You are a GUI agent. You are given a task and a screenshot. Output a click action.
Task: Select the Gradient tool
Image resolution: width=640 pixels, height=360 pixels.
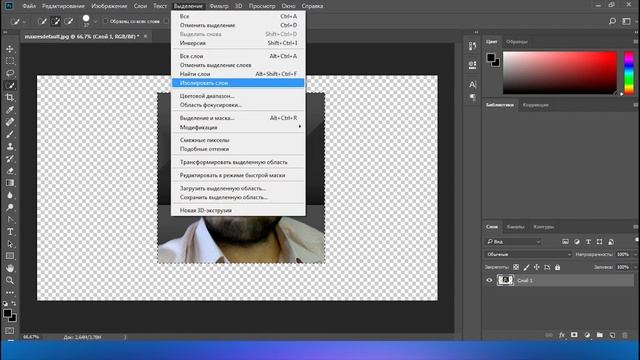pyautogui.click(x=10, y=183)
